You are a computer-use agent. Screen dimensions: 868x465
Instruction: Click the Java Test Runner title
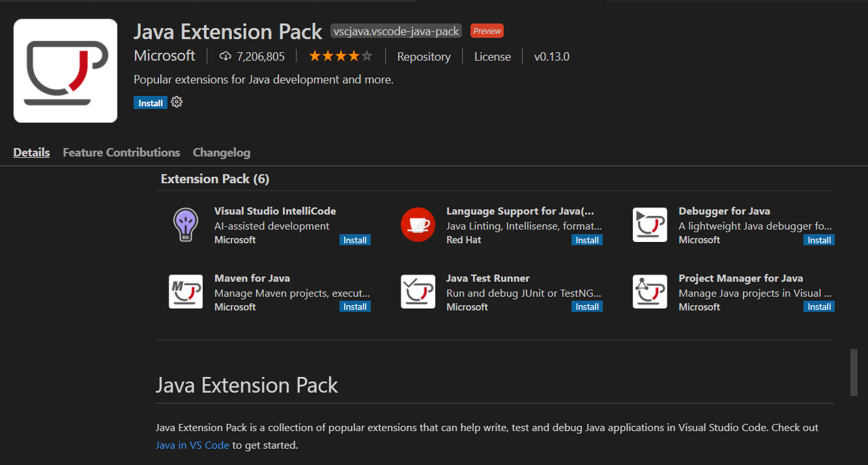click(x=488, y=278)
